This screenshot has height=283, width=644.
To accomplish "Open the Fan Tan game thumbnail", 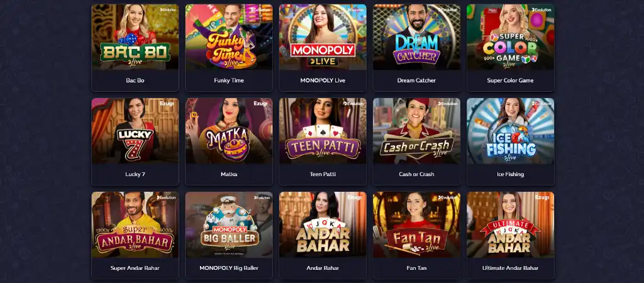I will 416,225.
